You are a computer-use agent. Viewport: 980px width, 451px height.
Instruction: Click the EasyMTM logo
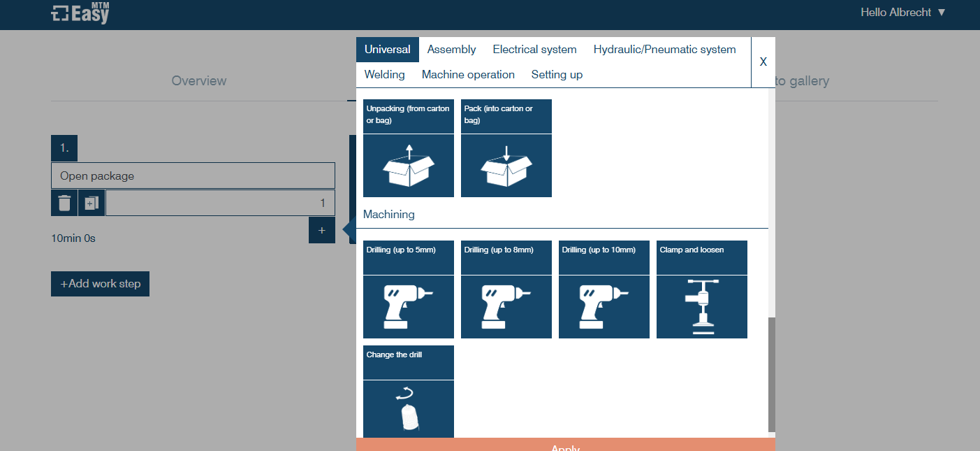click(x=80, y=13)
